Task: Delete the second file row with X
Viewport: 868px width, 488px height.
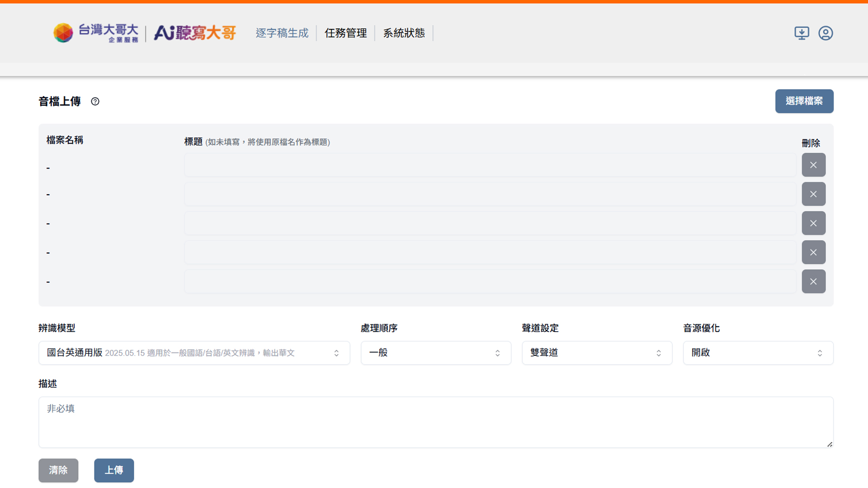Action: pyautogui.click(x=813, y=194)
